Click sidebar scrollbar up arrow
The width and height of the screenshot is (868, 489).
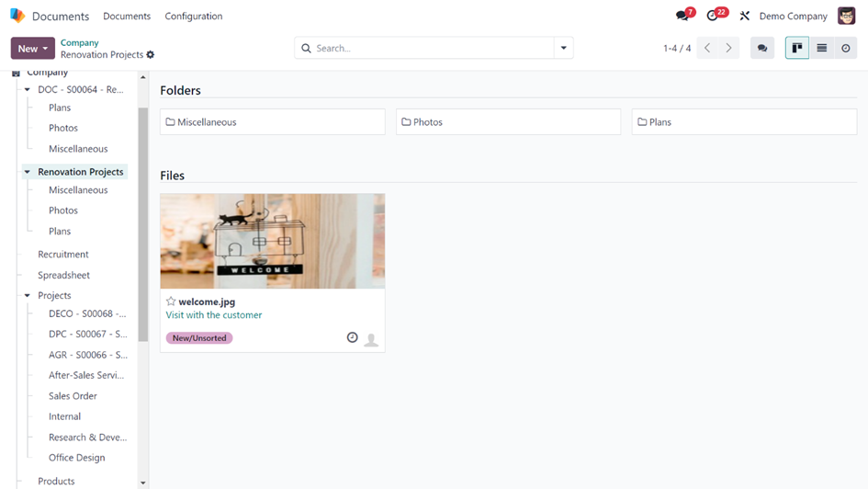click(x=142, y=77)
